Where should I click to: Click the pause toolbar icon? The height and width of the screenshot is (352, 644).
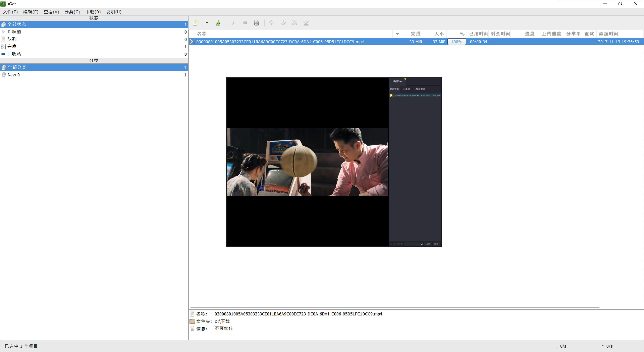(245, 23)
